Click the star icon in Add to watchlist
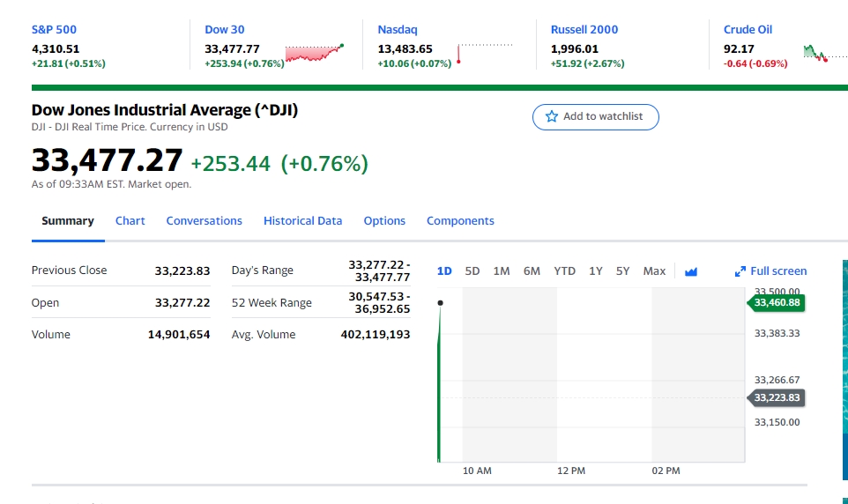The image size is (848, 504). 551,116
